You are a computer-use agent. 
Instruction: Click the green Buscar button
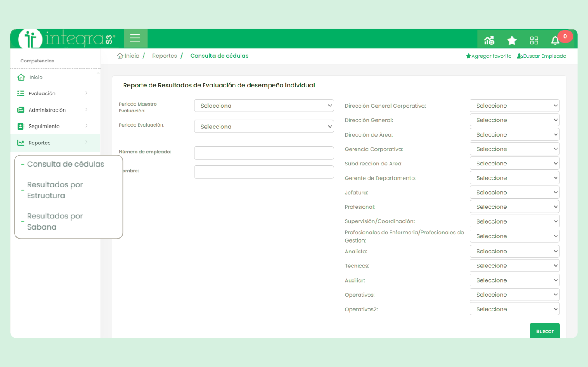pos(545,331)
